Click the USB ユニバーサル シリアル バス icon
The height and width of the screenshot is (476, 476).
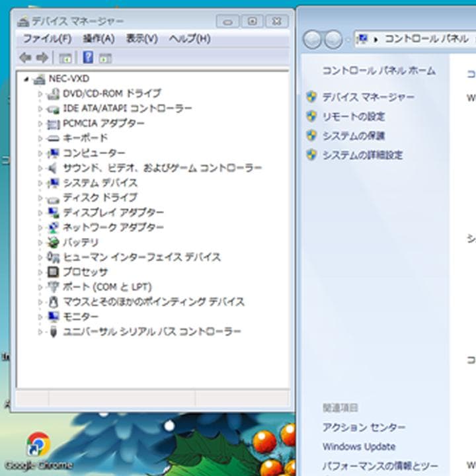click(x=53, y=331)
